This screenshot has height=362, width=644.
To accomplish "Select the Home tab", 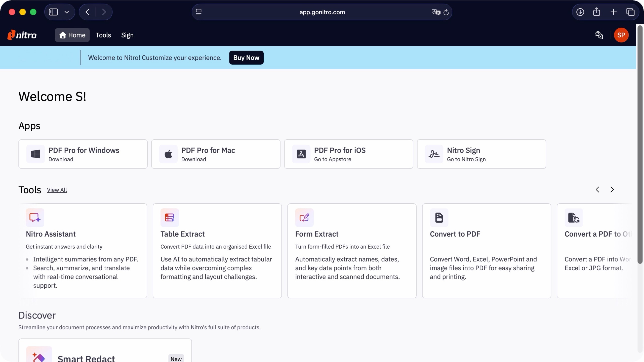I will (72, 35).
